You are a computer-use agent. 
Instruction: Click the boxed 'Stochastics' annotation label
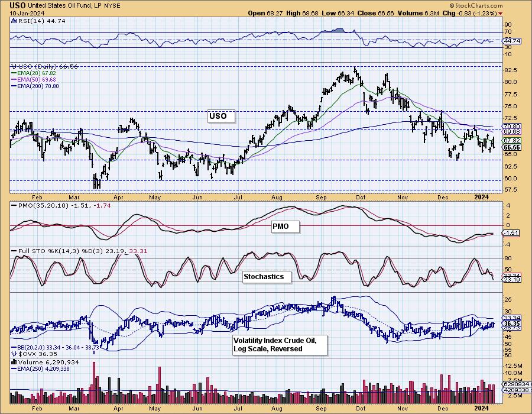click(267, 277)
